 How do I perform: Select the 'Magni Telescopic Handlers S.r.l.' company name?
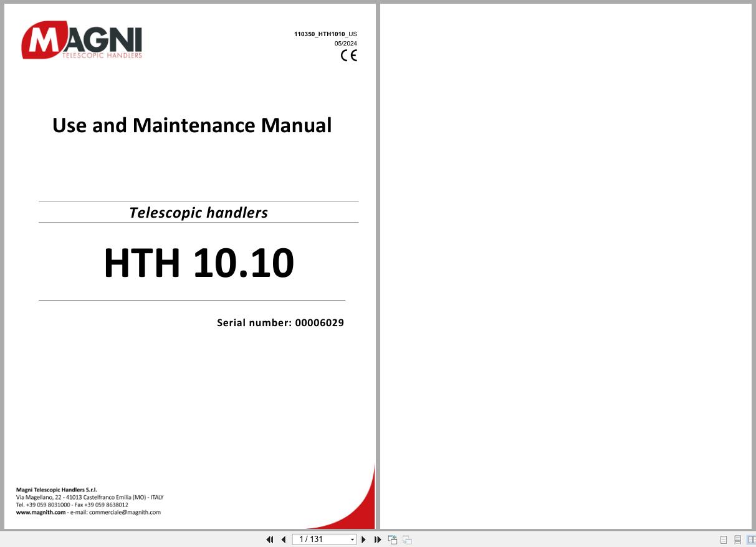[57, 490]
